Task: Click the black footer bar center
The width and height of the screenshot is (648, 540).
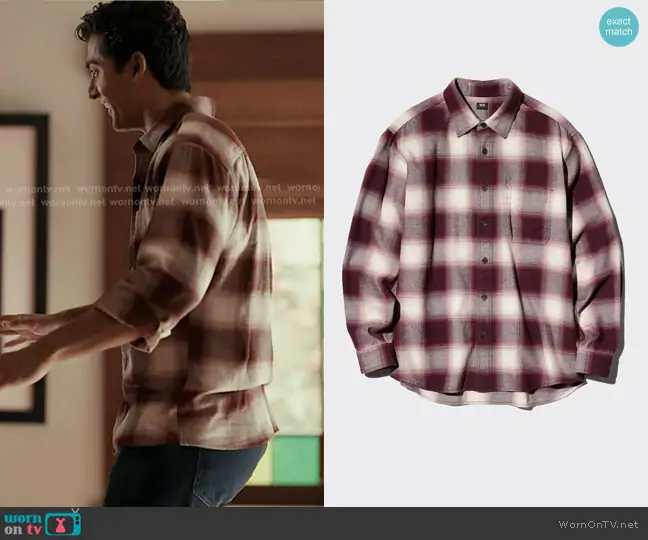Action: click(324, 523)
